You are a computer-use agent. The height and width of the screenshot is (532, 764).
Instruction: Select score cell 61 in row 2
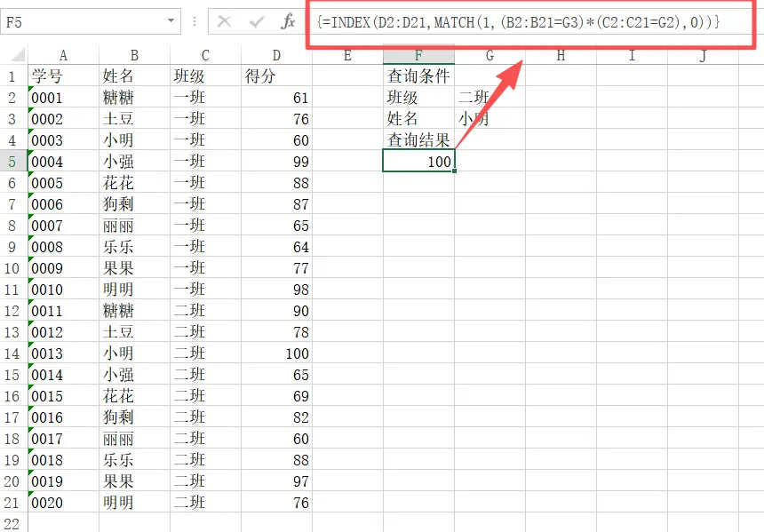pos(277,98)
